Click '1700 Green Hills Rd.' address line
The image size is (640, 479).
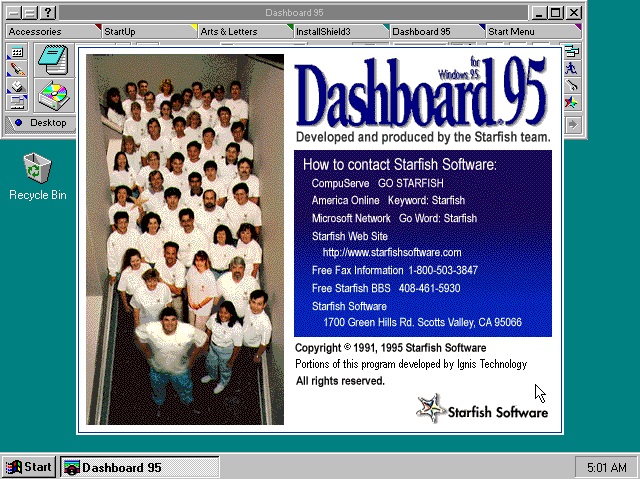point(422,322)
